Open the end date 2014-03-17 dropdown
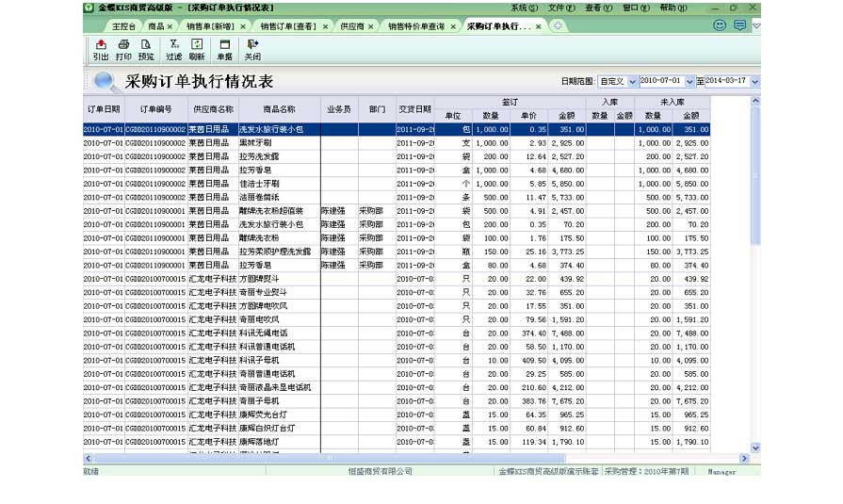 coord(755,82)
